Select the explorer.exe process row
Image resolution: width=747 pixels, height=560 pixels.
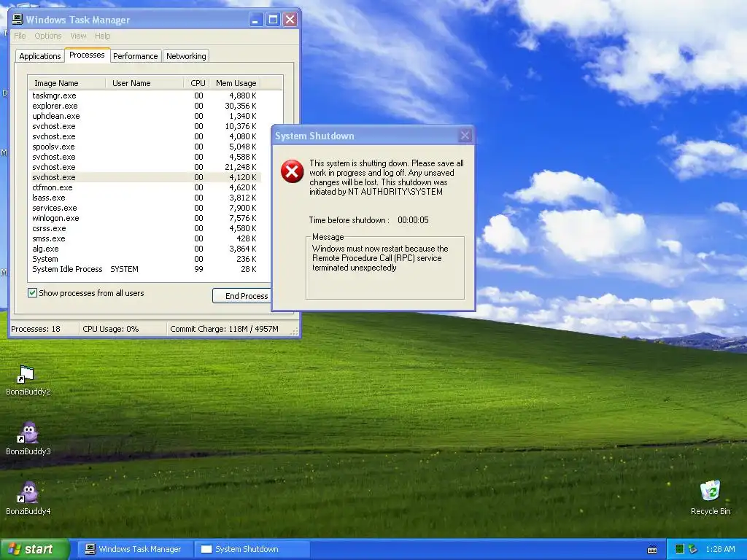(144, 106)
